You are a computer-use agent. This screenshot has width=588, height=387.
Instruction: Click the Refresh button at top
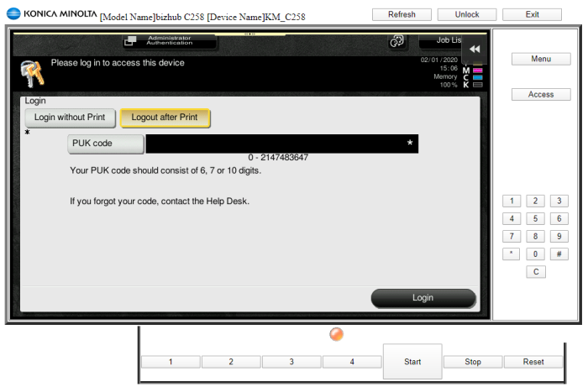coord(402,15)
